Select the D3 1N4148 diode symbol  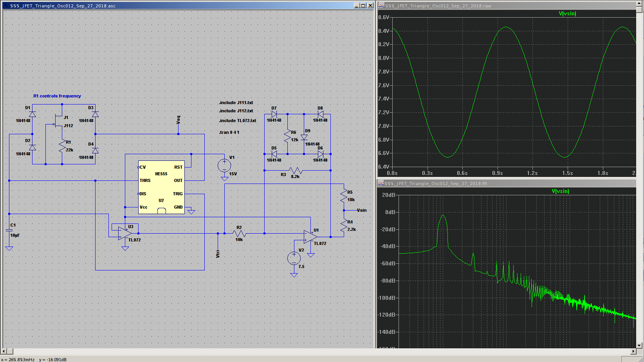[x=95, y=114]
